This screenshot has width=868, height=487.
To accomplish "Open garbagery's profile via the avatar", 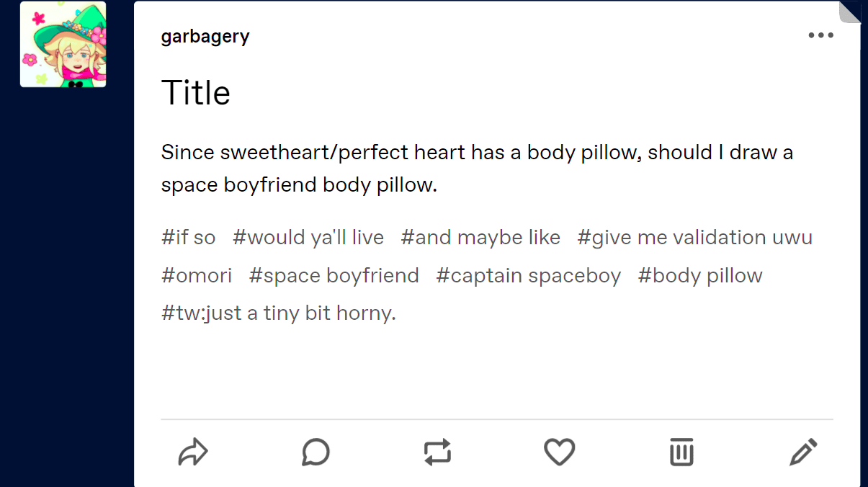I will pos(63,43).
